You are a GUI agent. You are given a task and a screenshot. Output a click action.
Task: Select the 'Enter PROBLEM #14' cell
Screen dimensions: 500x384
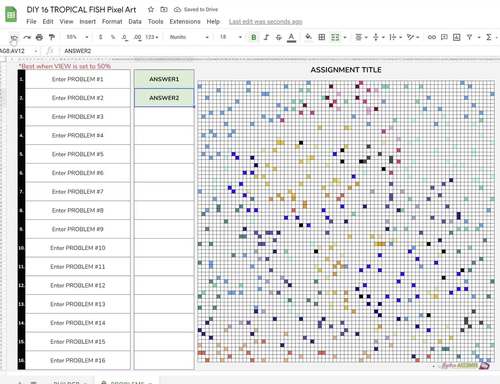coord(78,323)
